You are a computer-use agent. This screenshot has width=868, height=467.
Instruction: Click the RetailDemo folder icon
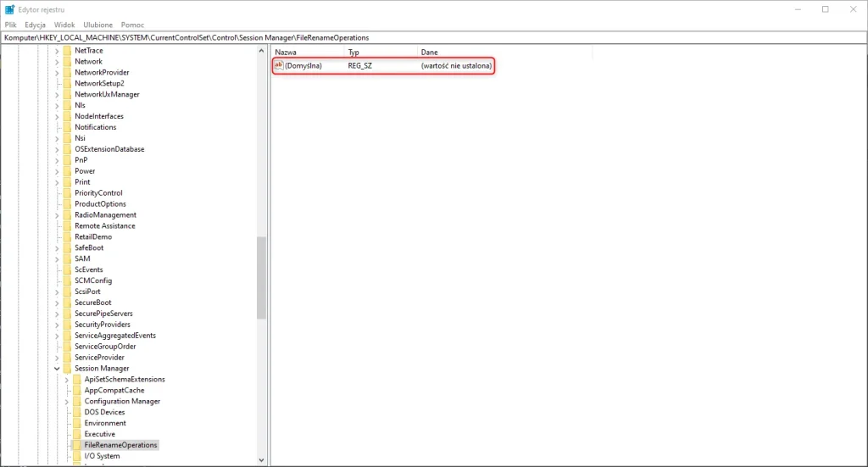tap(67, 236)
